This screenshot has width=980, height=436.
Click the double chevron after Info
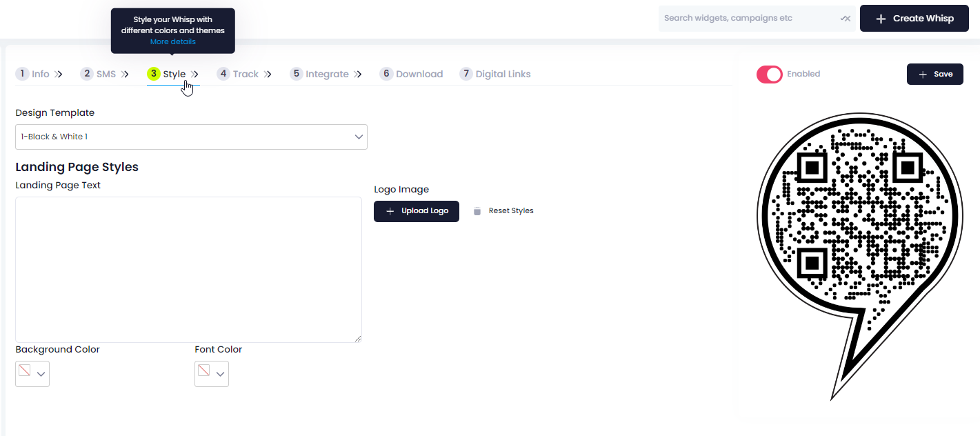[59, 75]
